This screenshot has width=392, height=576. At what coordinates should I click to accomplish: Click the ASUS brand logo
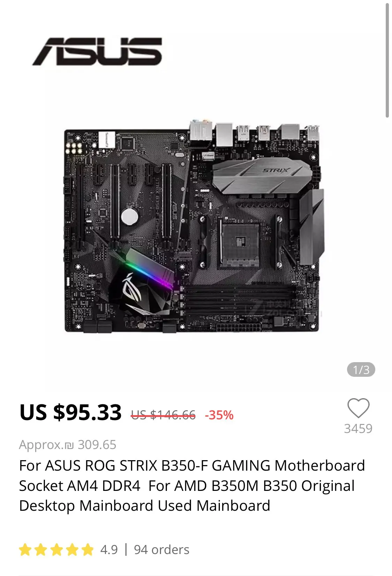[97, 52]
